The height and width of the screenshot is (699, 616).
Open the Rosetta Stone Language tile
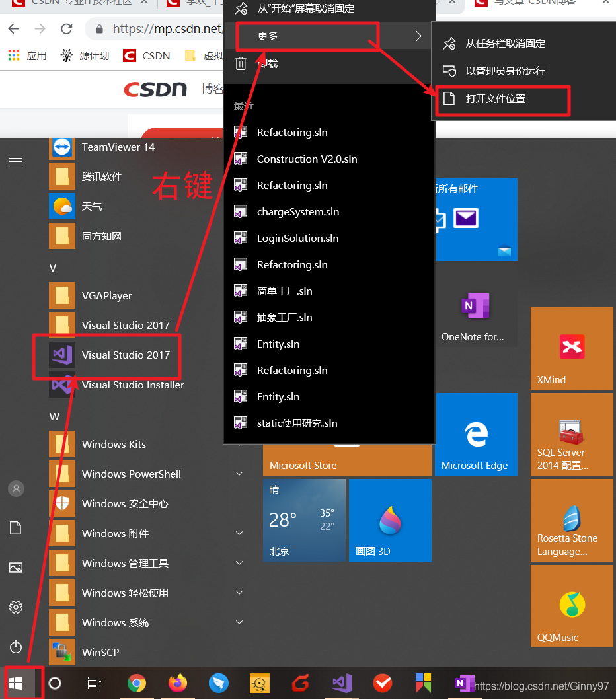(x=572, y=520)
